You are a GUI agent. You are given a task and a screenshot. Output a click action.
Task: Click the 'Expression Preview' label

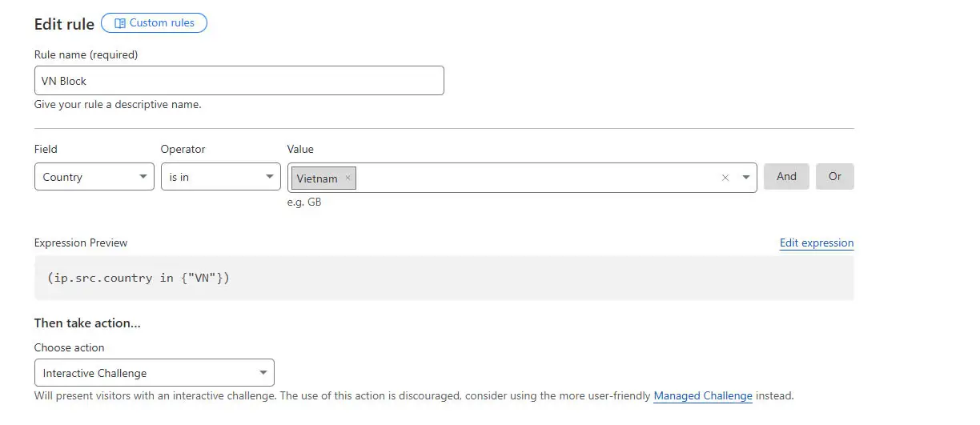pos(81,243)
